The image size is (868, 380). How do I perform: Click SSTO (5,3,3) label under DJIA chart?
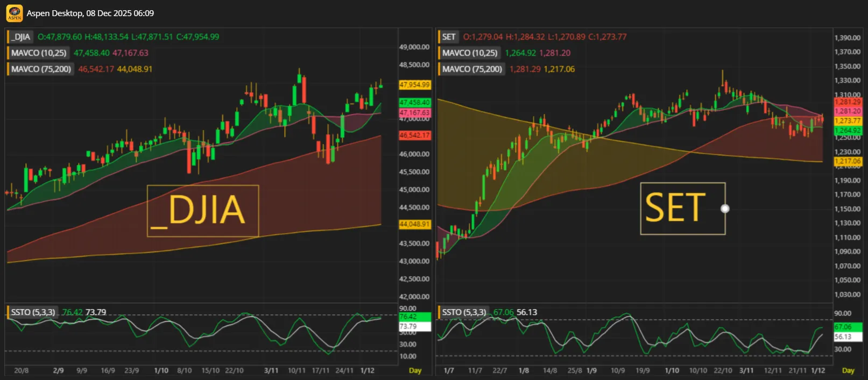pyautogui.click(x=33, y=312)
